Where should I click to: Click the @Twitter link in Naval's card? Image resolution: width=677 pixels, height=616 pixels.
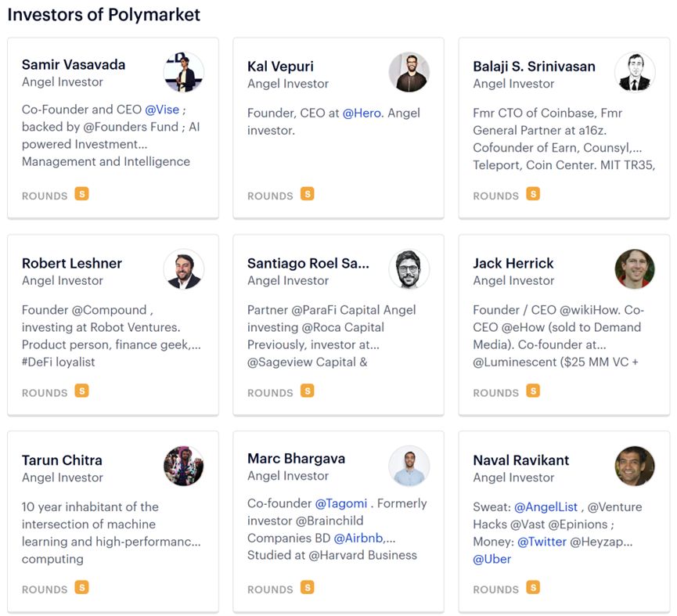542,542
